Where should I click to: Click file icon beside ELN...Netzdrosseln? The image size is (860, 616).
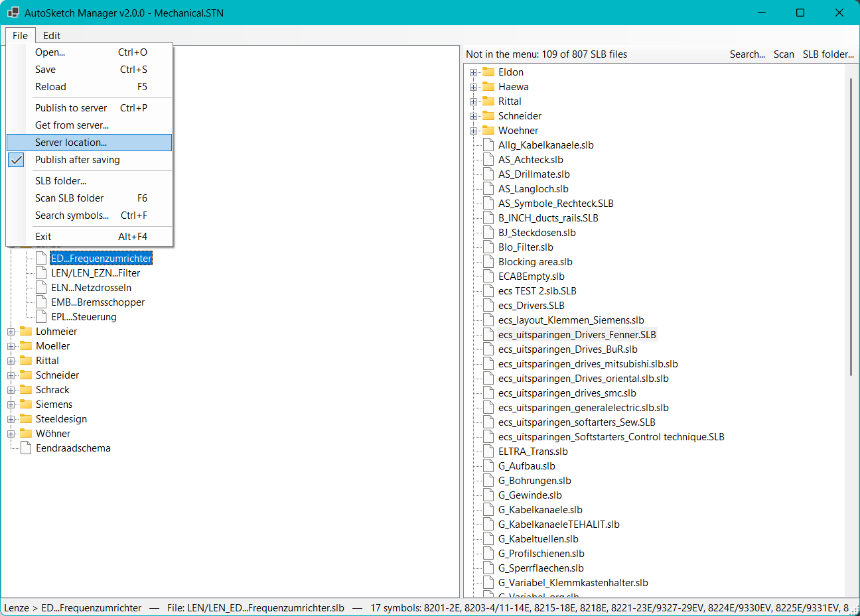[x=41, y=288]
